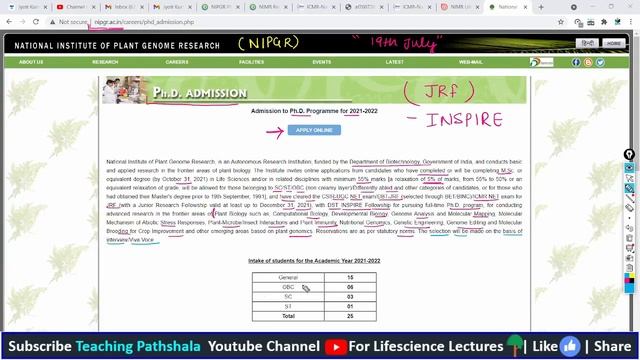This screenshot has height=360, width=640.
Task: Click the round Chrome profile icon in title bar
Action: coord(573,7)
